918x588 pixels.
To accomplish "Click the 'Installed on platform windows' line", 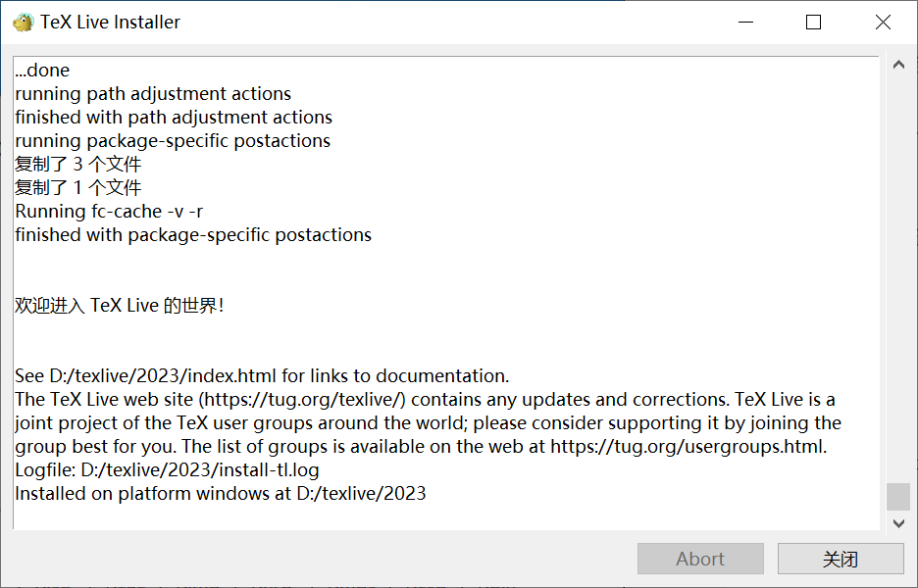I will 220,493.
